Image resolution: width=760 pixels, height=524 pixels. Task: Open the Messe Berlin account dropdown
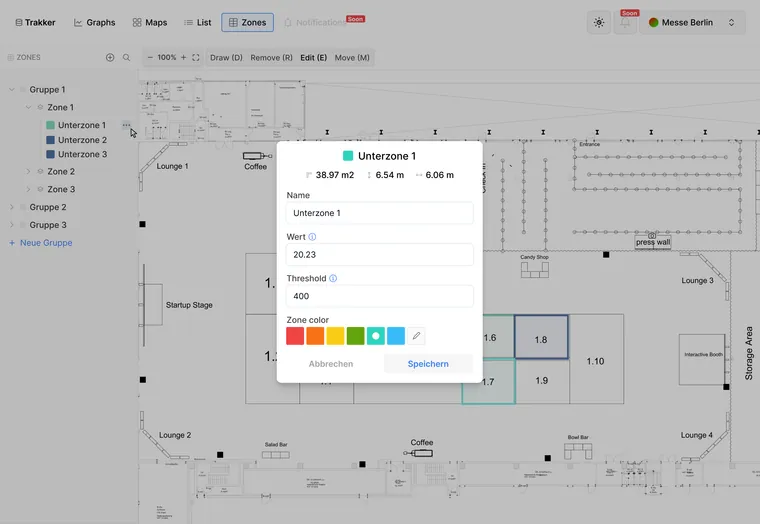(692, 22)
